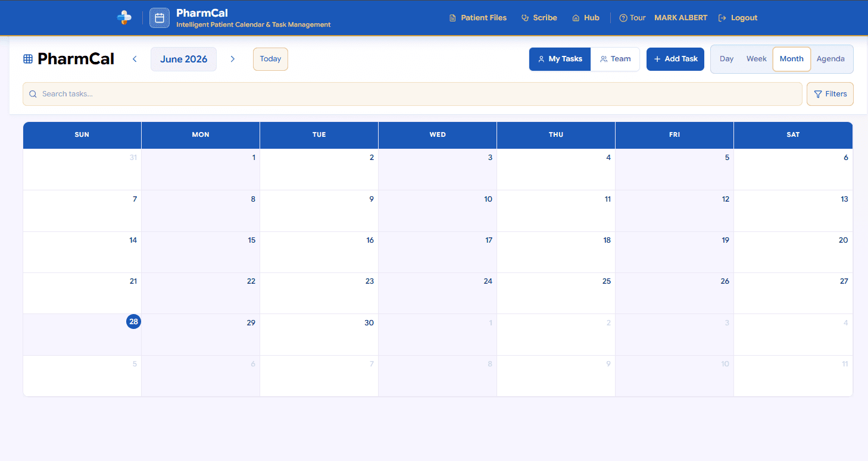Click date 27 in Saturday column
Screen dimensions: 868x461
[x=844, y=281]
